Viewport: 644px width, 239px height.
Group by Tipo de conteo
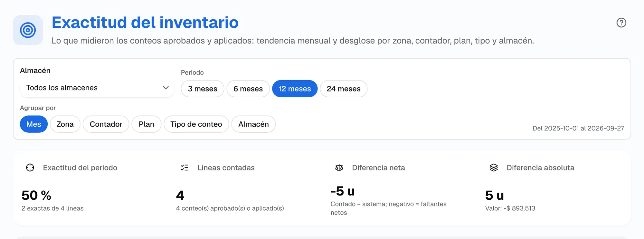point(196,124)
